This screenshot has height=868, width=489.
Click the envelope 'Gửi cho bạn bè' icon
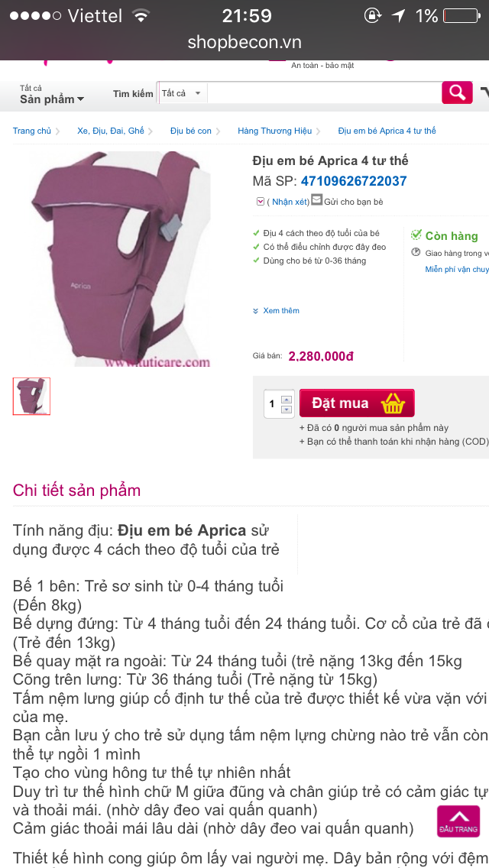pos(316,201)
